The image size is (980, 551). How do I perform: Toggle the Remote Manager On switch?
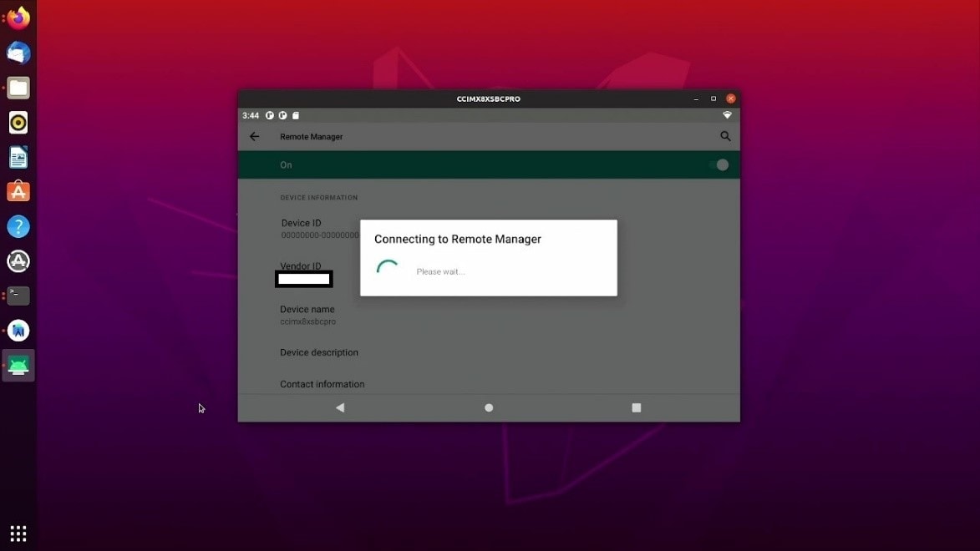(719, 165)
